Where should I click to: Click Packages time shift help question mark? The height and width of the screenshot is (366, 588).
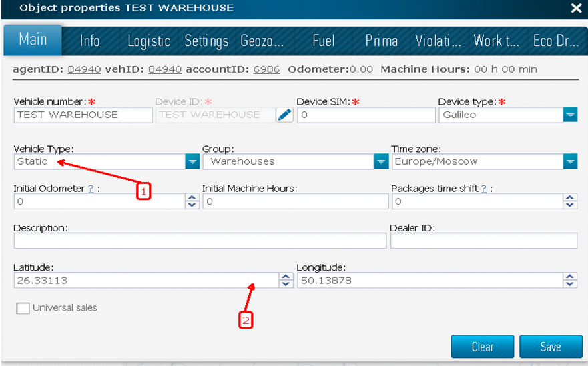pyautogui.click(x=483, y=189)
